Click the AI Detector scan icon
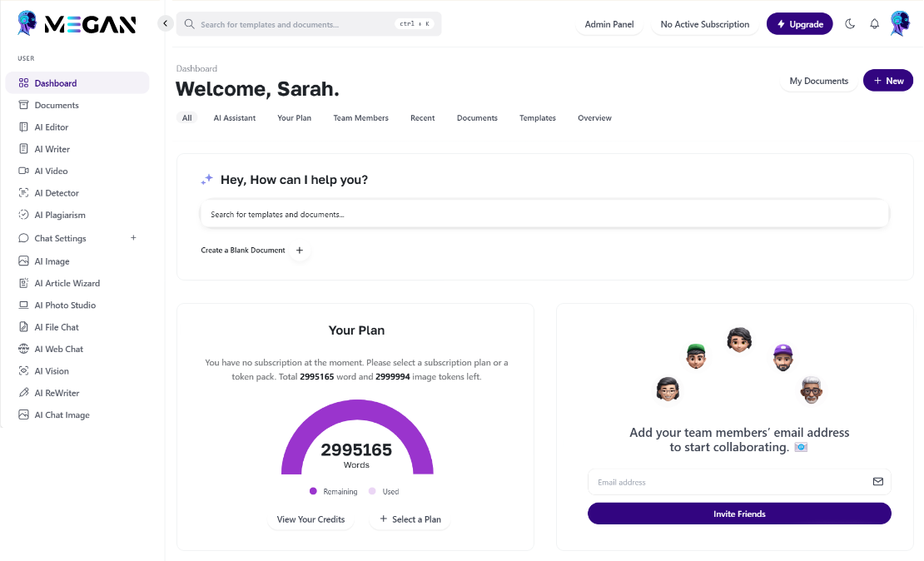Viewport: 924px width, 561px height. click(23, 193)
